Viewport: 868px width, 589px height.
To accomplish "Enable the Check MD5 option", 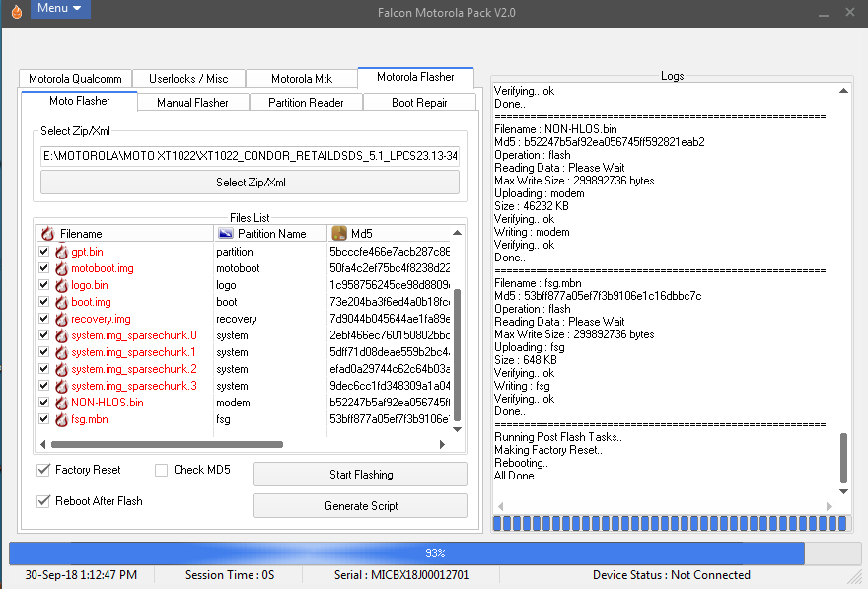I will (x=161, y=470).
